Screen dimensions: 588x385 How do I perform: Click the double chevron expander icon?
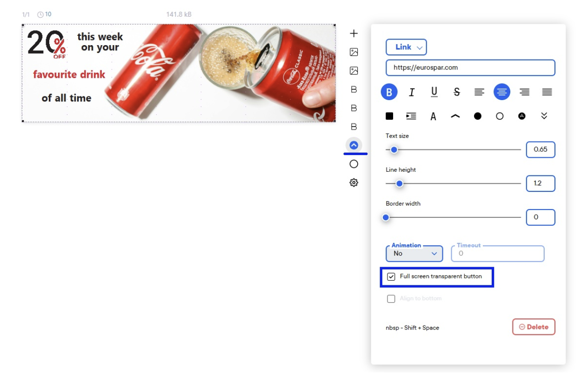[x=544, y=116]
